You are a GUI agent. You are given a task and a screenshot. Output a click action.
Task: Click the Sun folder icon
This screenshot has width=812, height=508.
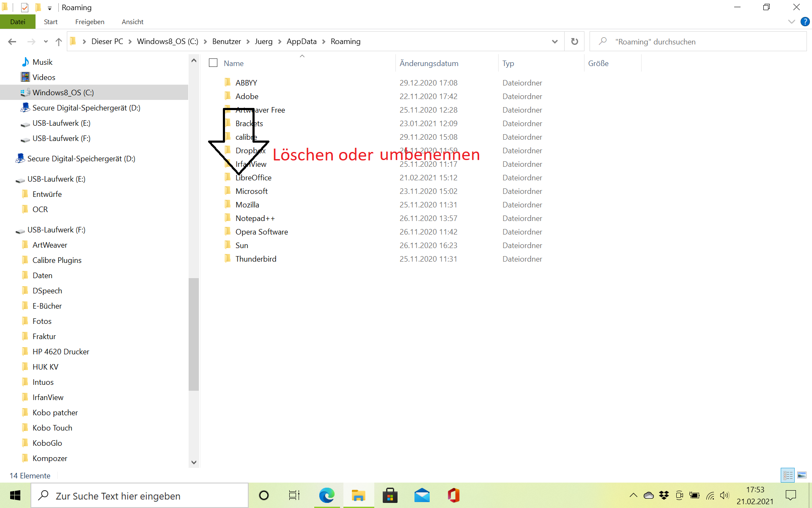228,245
